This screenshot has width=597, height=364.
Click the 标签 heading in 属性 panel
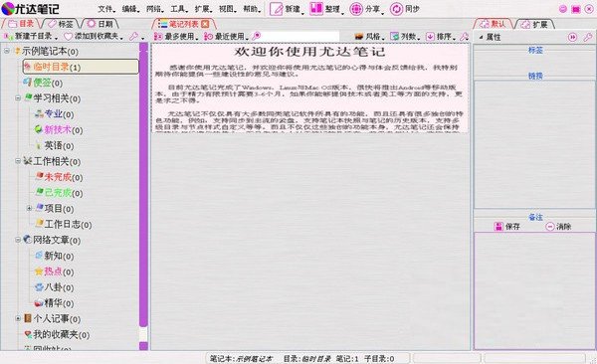tap(535, 50)
